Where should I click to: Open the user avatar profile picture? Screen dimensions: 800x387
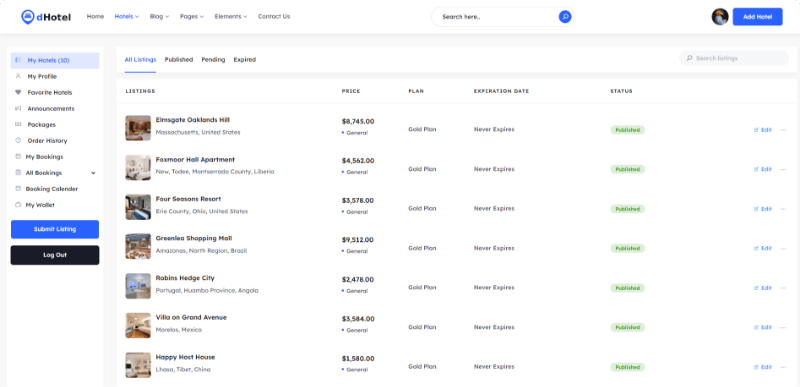720,17
